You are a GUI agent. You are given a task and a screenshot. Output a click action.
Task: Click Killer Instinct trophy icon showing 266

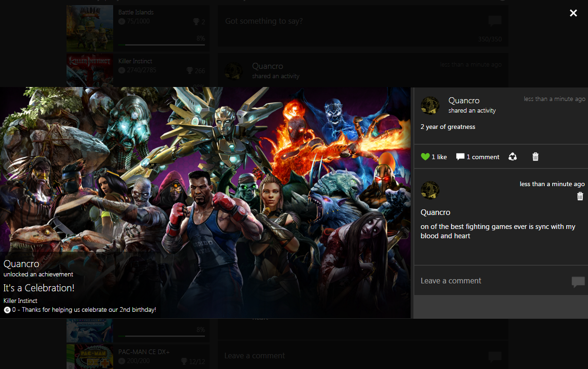[x=189, y=71]
